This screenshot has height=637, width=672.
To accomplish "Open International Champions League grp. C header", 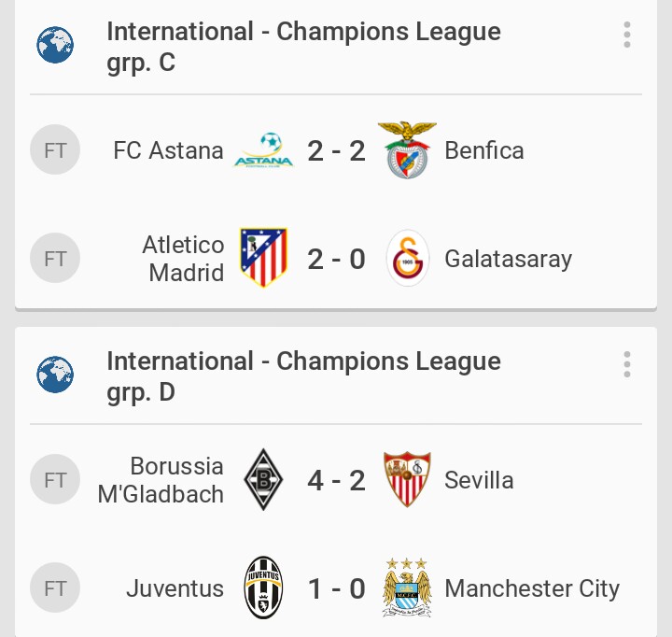I will [303, 47].
